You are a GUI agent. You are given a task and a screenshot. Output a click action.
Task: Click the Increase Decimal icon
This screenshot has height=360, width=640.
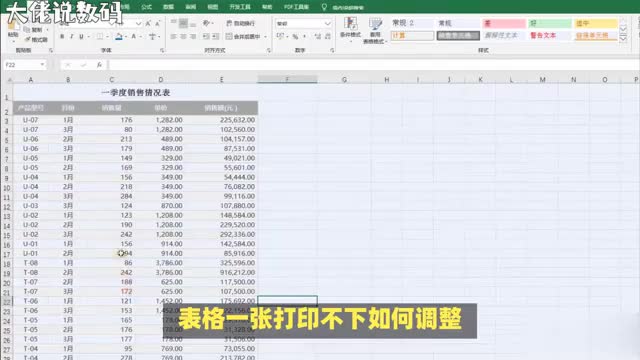tap(318, 37)
